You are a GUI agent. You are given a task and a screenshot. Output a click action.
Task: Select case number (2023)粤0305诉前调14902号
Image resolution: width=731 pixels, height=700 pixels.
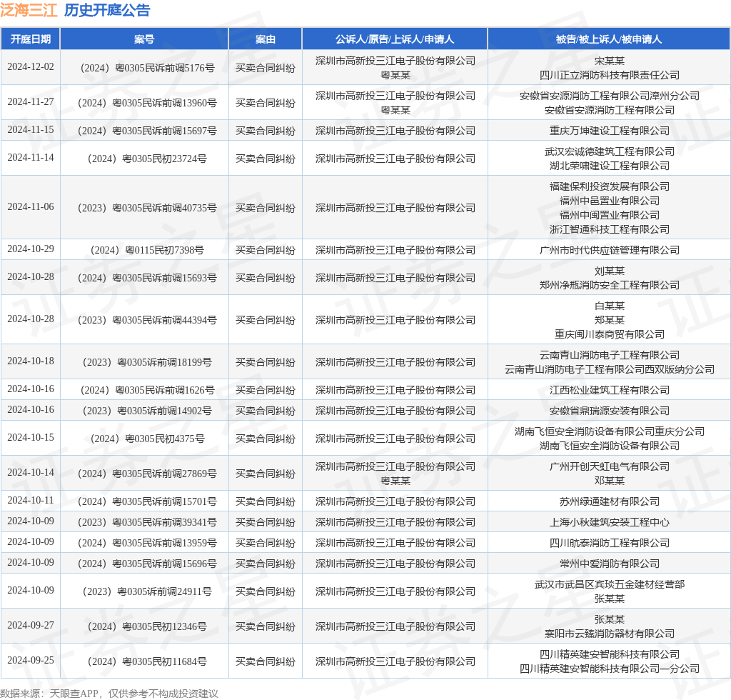147,411
